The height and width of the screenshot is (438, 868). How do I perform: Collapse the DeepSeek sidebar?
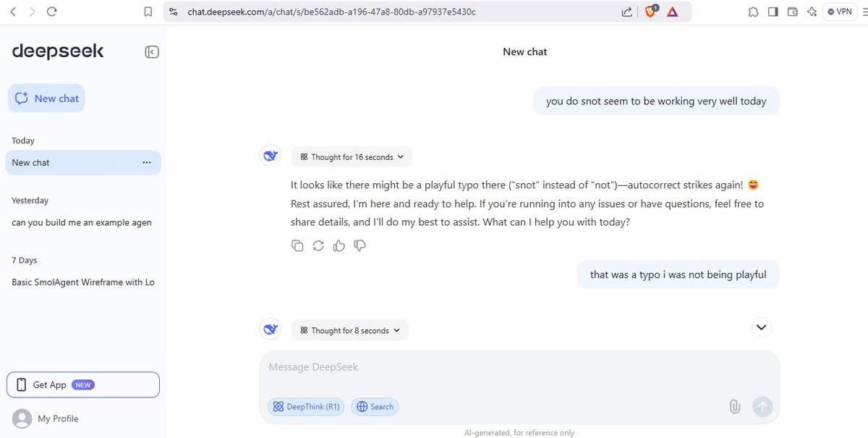click(152, 51)
